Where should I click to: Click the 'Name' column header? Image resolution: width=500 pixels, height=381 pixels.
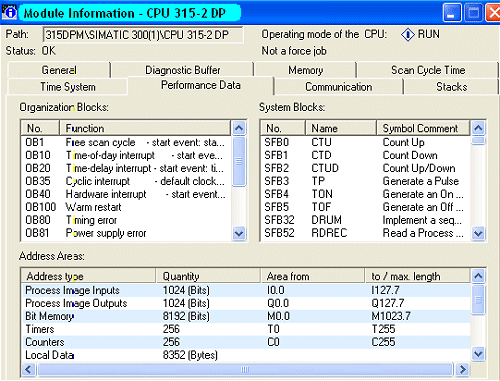click(x=341, y=128)
